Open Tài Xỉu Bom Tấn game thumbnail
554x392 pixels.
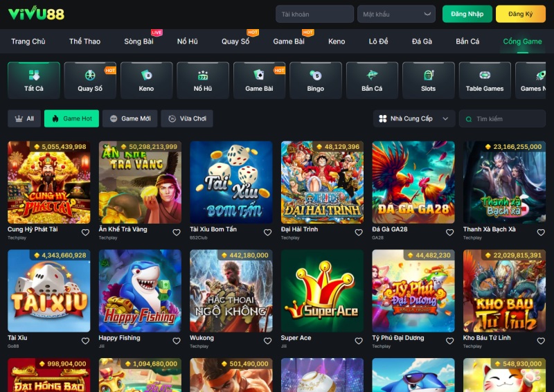click(x=231, y=182)
